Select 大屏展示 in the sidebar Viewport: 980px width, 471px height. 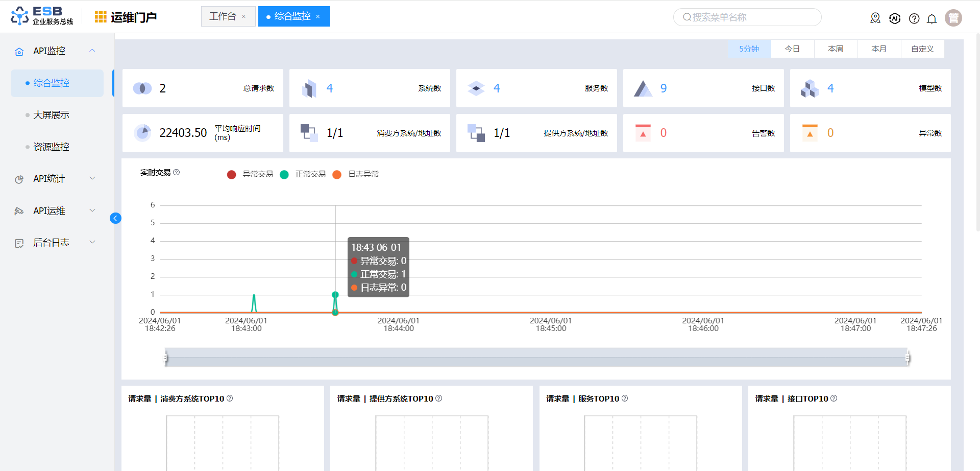(51, 115)
